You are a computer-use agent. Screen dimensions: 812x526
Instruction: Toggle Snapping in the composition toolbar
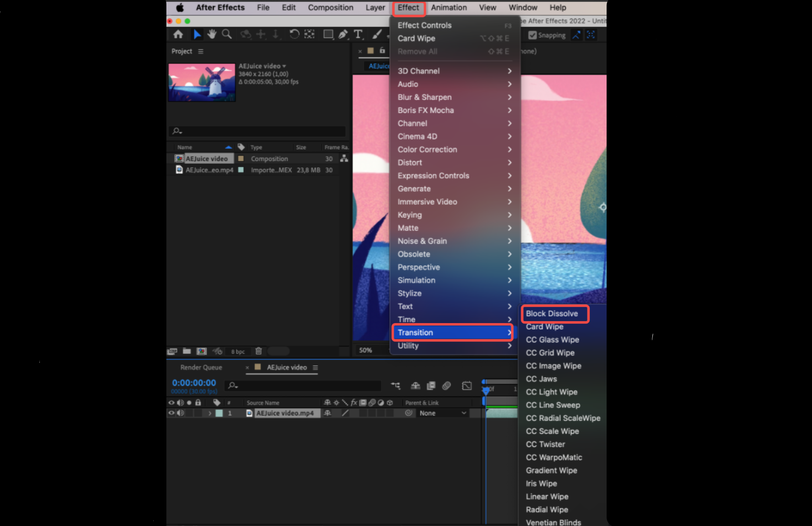533,35
